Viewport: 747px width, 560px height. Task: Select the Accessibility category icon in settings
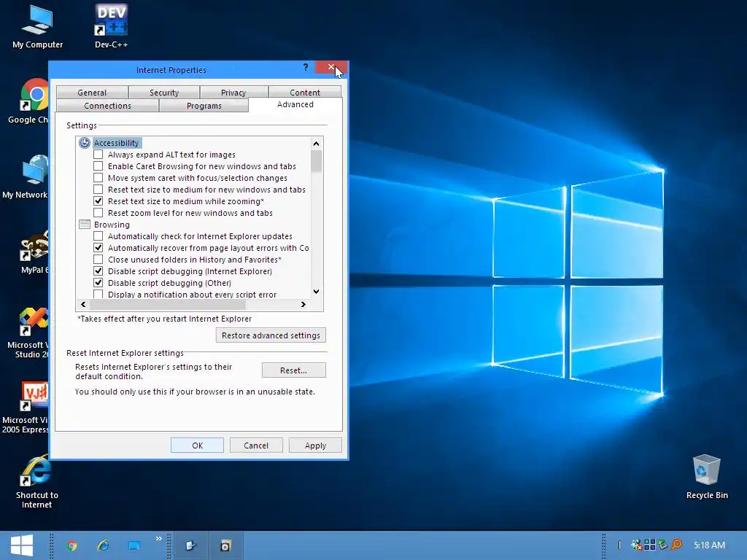pyautogui.click(x=85, y=143)
